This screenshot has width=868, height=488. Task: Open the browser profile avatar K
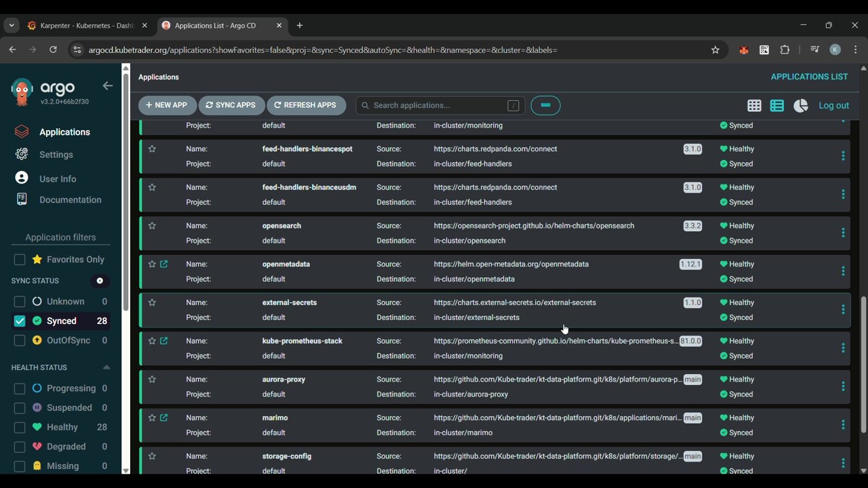tap(835, 49)
